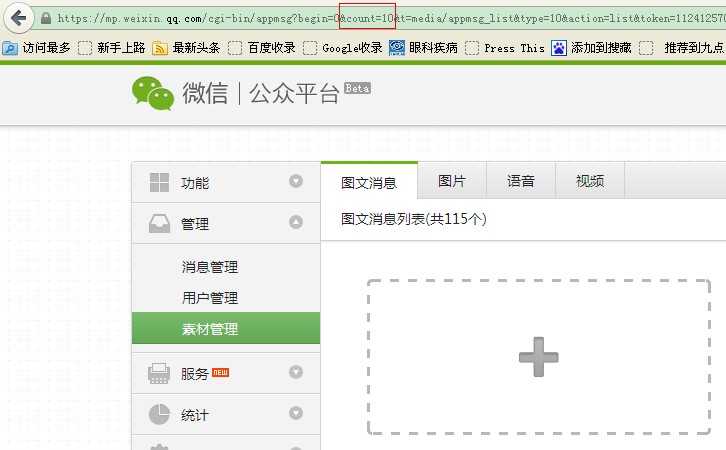The width and height of the screenshot is (726, 450).
Task: Open the 访问最多 bookmark
Action: tap(46, 48)
